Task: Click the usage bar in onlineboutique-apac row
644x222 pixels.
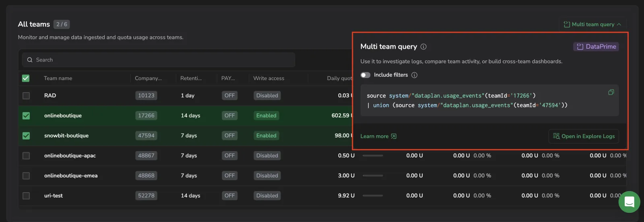Action: (x=373, y=156)
